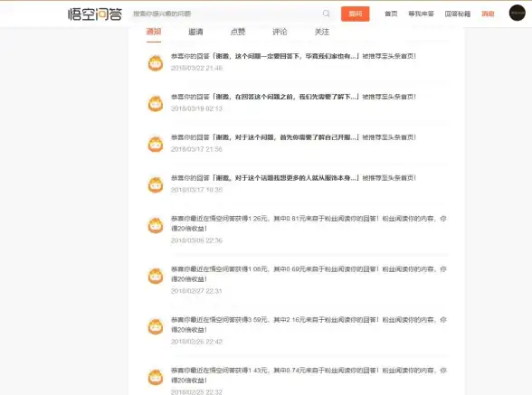Screen dimensions: 532x395
Task: Switch to the 关注 tab
Action: pos(322,32)
